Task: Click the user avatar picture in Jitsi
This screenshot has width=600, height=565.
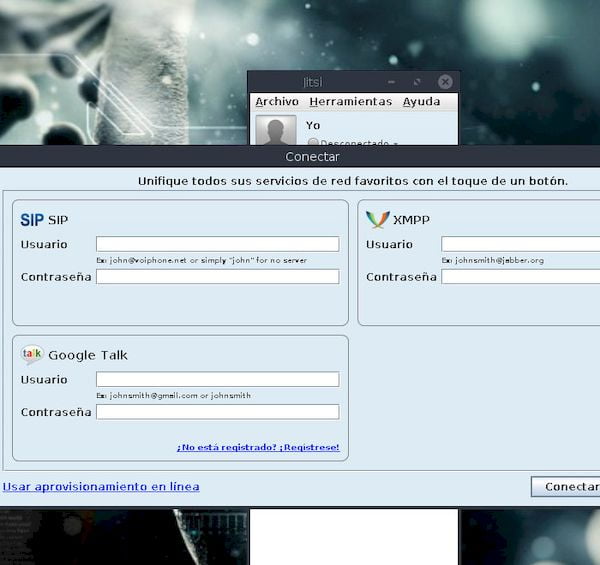Action: click(276, 130)
